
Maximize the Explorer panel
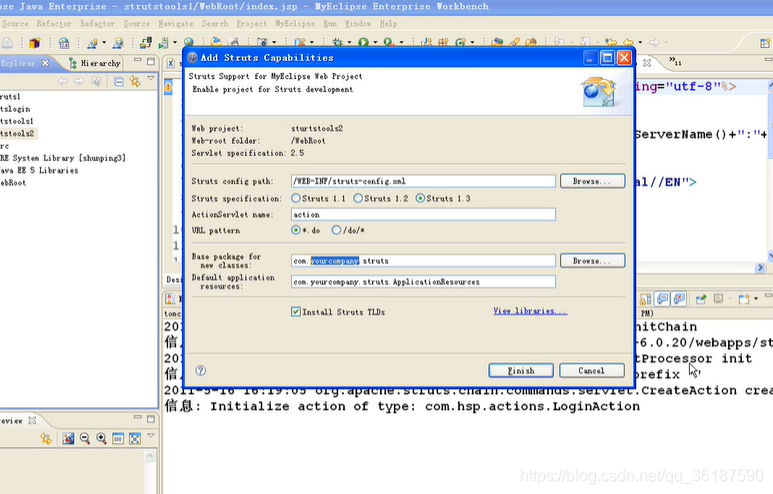pyautogui.click(x=151, y=61)
